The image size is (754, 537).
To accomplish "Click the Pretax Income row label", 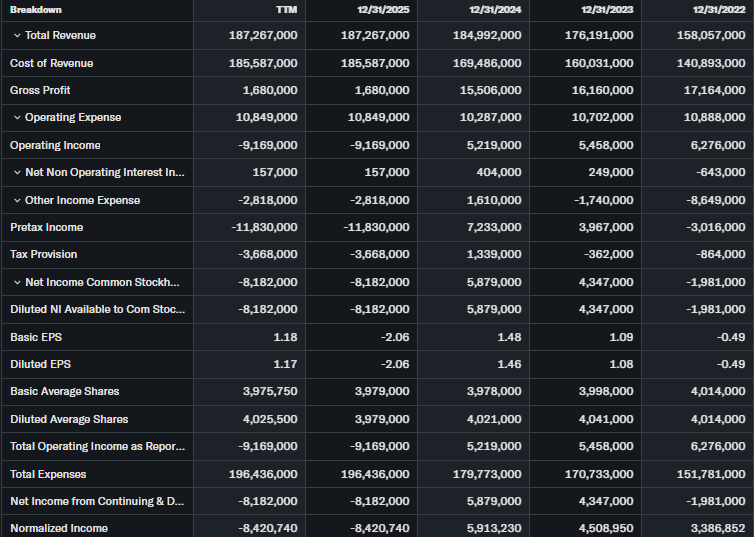I will tap(46, 227).
